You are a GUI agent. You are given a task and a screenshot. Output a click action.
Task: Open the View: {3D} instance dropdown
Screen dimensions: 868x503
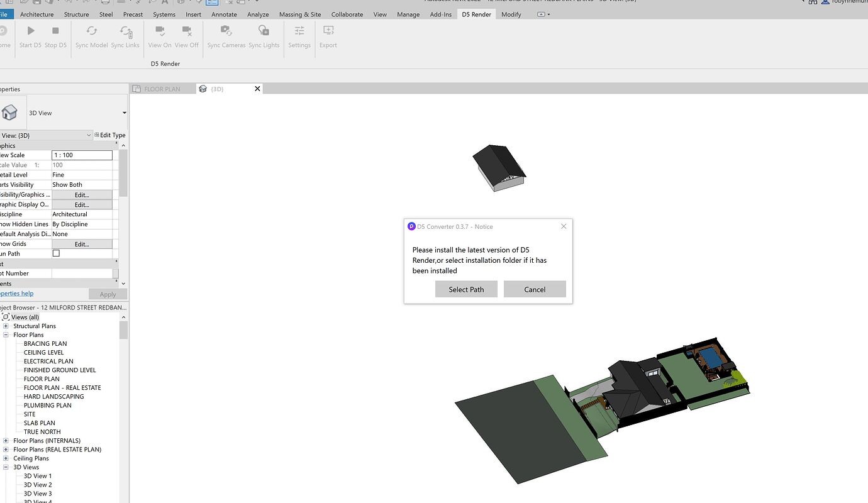[89, 135]
